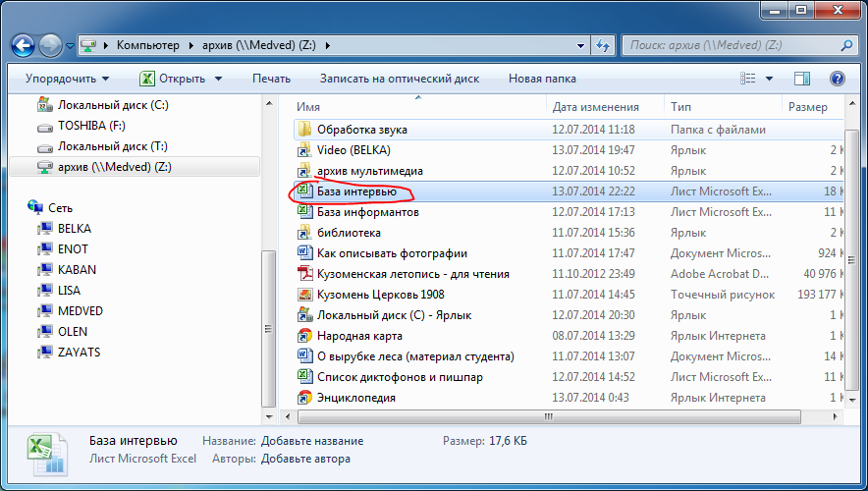Select the BELKA network computer icon
This screenshot has height=491, width=868.
44,229
